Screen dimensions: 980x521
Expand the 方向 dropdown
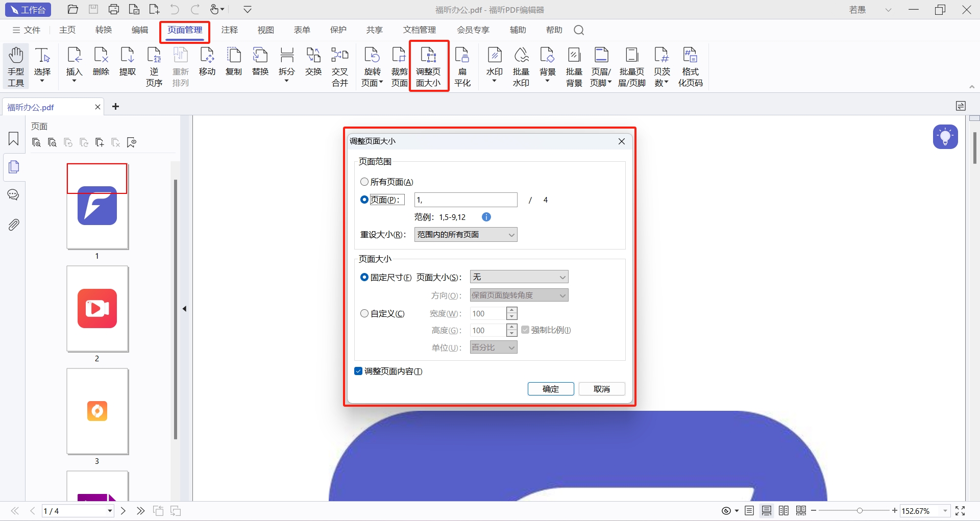519,295
